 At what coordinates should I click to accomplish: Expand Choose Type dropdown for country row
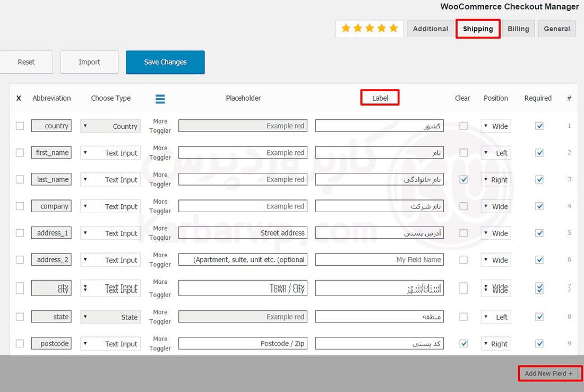click(x=110, y=126)
